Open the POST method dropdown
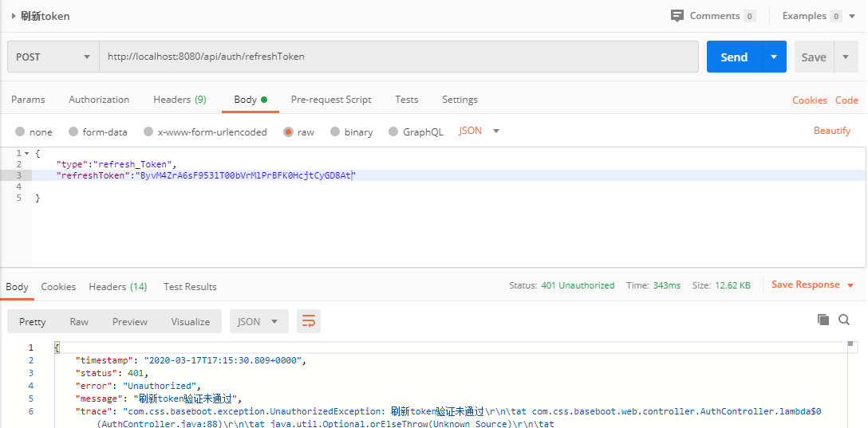The width and height of the screenshot is (868, 428). [53, 57]
